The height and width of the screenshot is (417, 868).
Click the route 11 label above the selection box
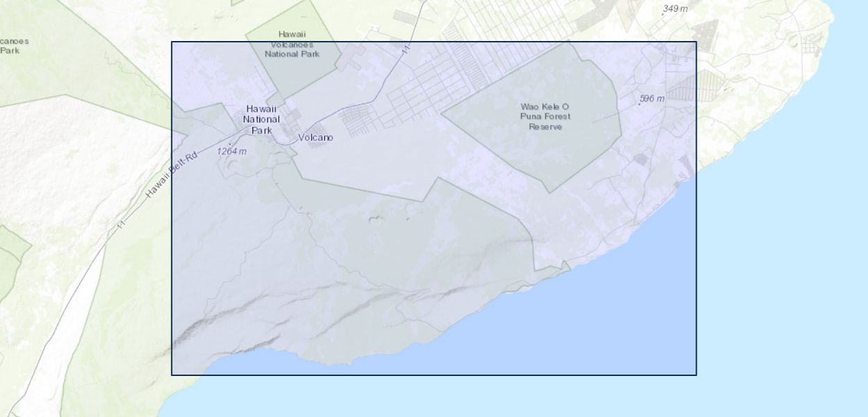pos(405,49)
